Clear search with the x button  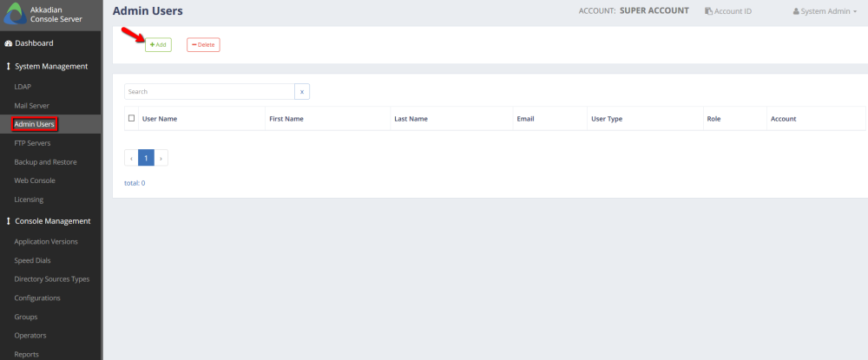302,92
